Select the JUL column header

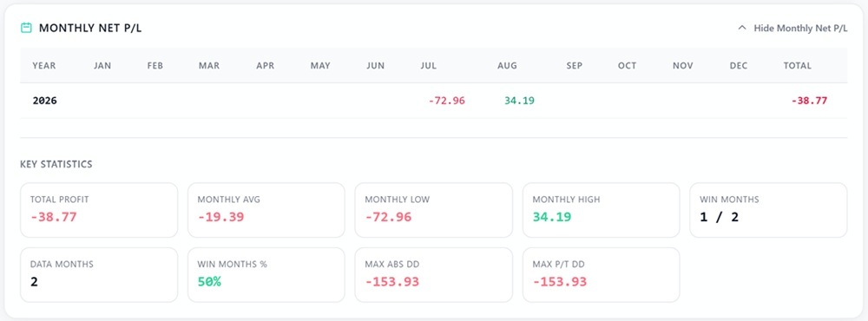[x=429, y=65]
